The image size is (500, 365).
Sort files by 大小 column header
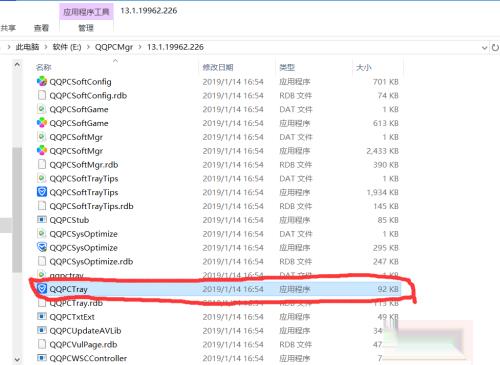click(364, 67)
